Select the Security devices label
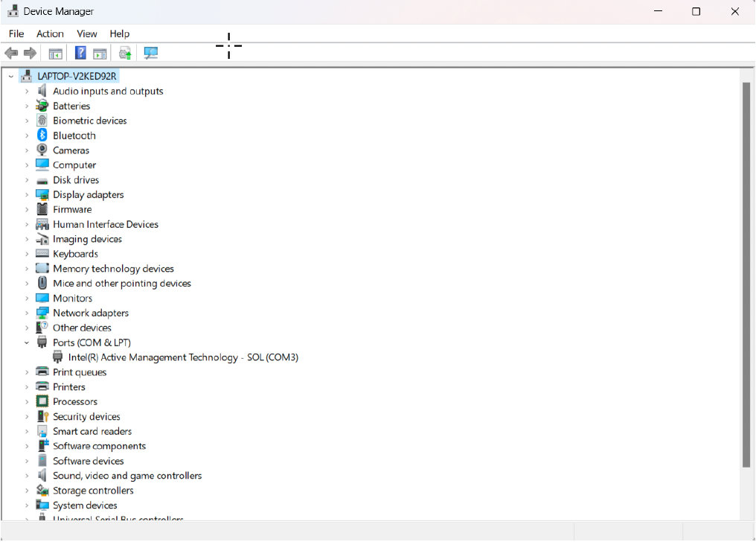This screenshot has height=542, width=756. (86, 417)
